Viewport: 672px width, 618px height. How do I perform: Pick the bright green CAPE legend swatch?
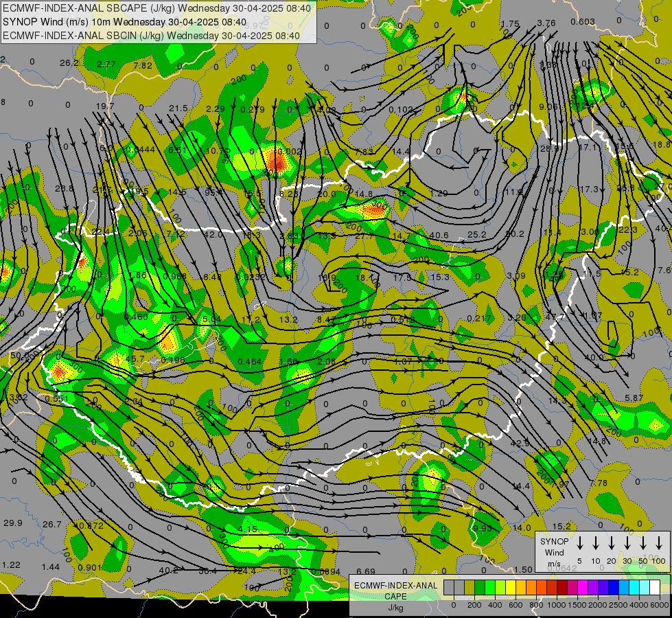pos(490,587)
